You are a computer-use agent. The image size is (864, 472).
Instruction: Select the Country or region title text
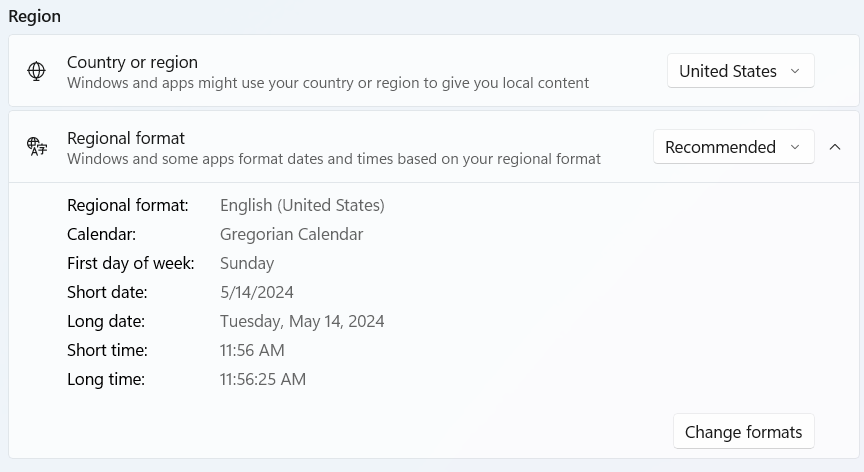coord(132,62)
